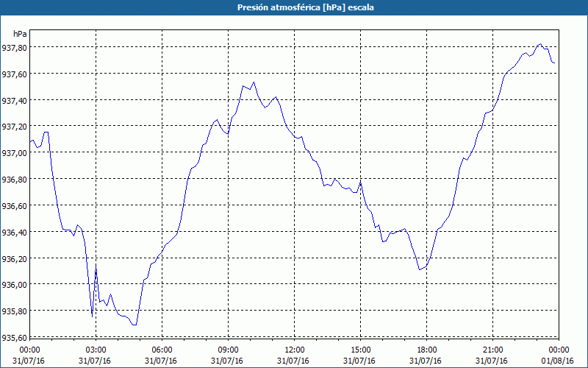
Task: Select the 18:00 time axis label
Action: click(x=426, y=350)
